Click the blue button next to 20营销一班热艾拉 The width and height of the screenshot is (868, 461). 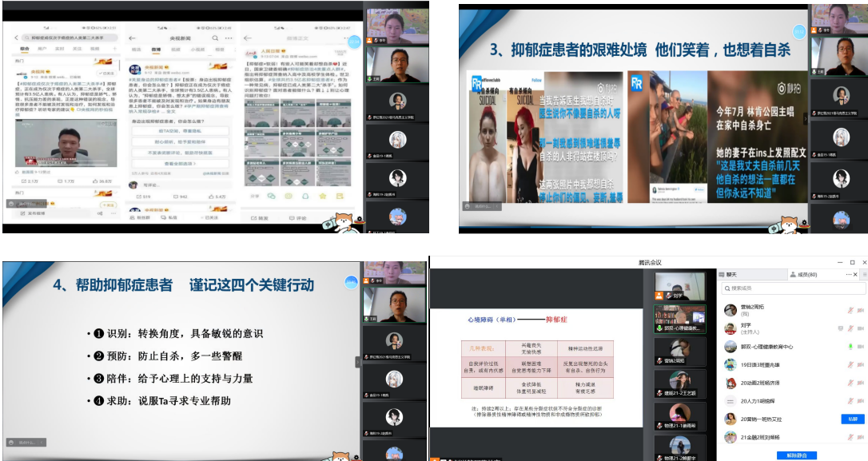pos(853,419)
